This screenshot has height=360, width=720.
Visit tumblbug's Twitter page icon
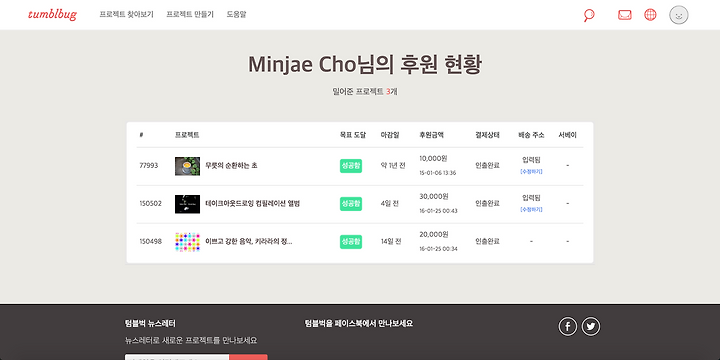point(591,326)
